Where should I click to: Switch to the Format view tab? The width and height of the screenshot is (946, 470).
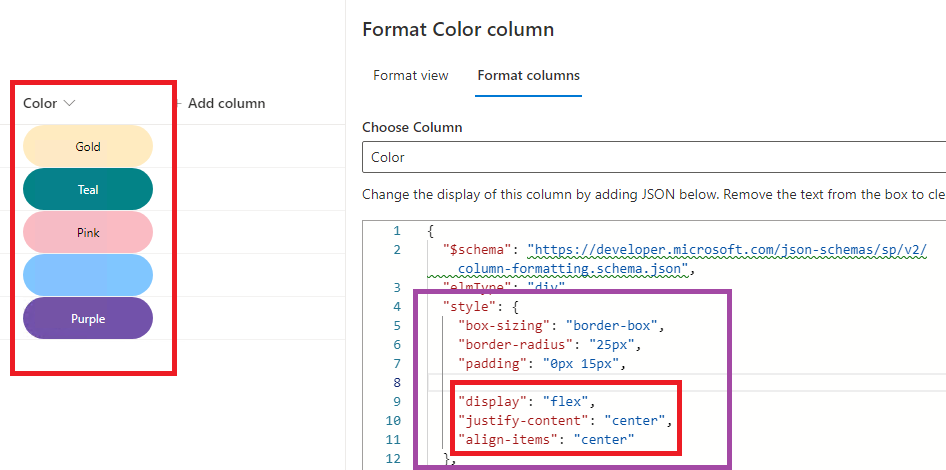click(410, 76)
